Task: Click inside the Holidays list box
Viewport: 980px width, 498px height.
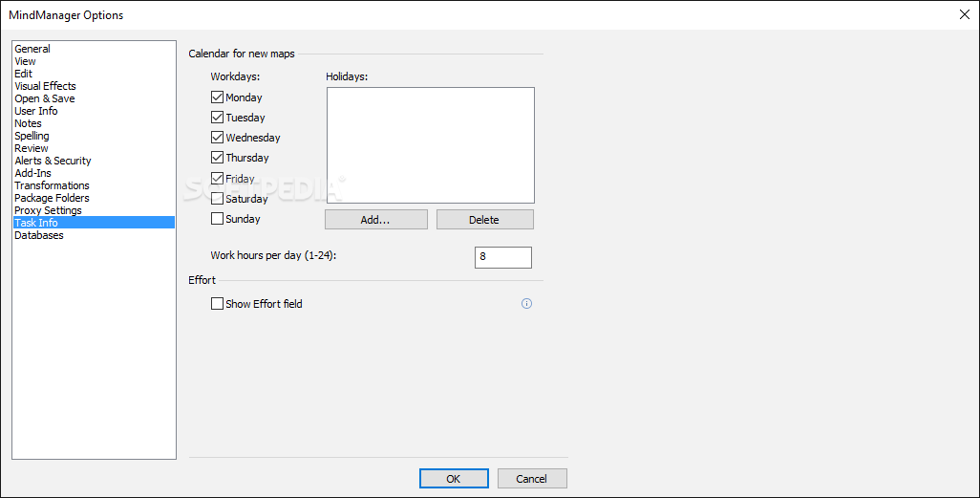Action: coord(431,145)
